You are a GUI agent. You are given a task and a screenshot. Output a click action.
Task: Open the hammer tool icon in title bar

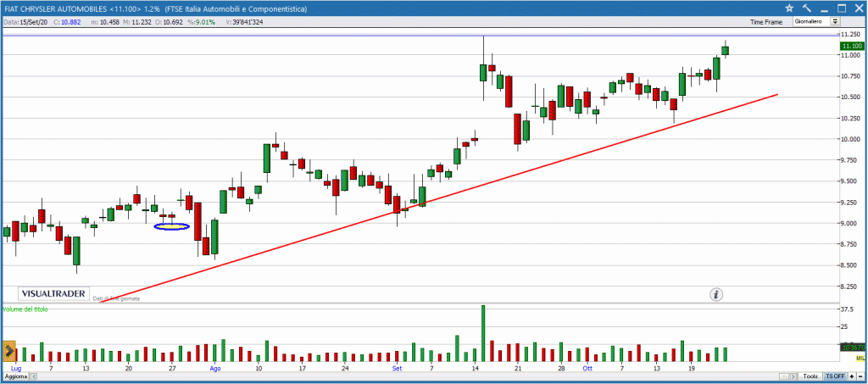point(807,8)
